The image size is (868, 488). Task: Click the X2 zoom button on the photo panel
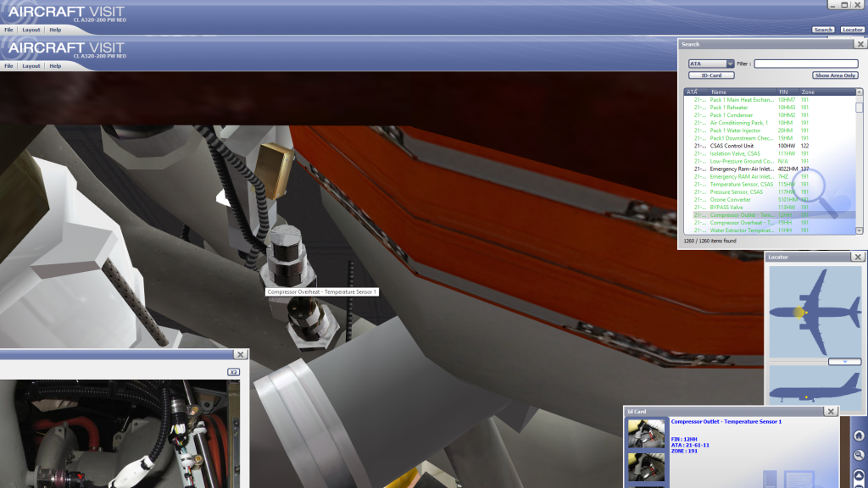[x=234, y=372]
